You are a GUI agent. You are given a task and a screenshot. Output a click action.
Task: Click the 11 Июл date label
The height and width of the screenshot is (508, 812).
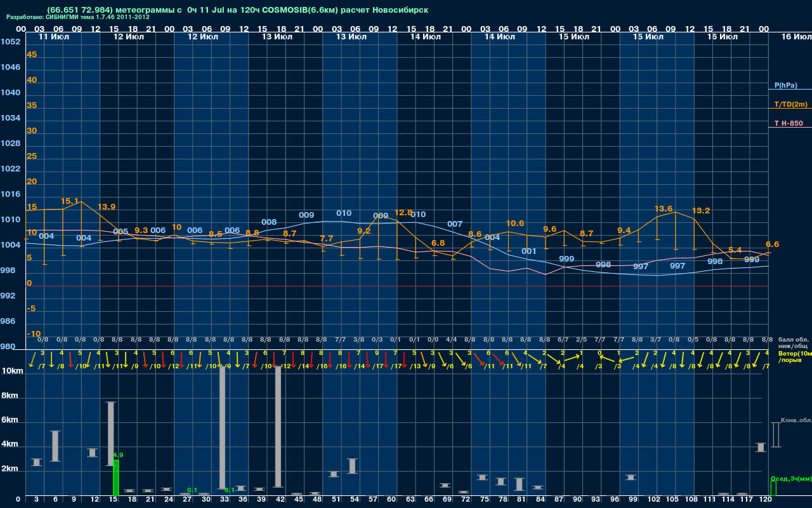55,37
